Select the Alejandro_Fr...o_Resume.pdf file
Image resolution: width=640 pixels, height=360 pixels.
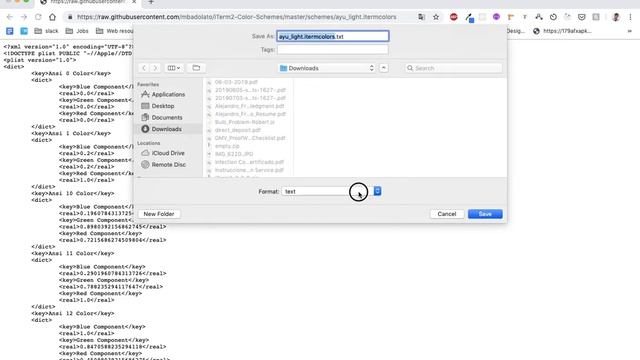click(x=250, y=114)
